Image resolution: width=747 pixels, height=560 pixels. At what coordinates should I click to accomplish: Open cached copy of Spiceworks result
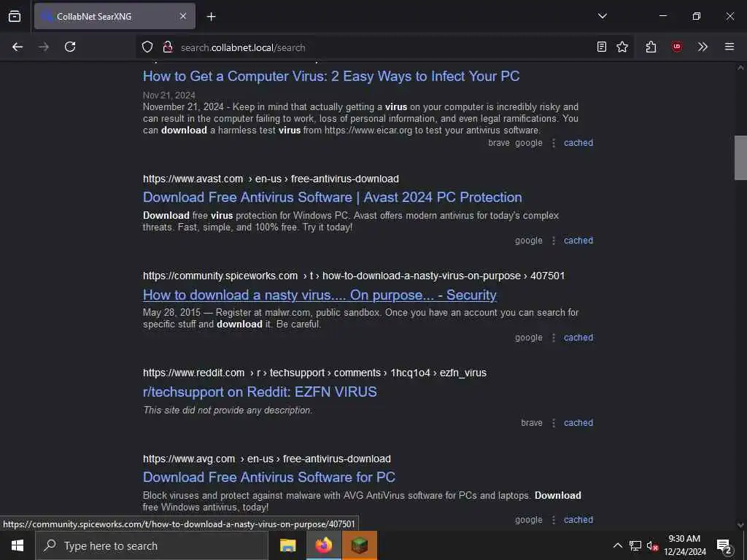pos(578,338)
